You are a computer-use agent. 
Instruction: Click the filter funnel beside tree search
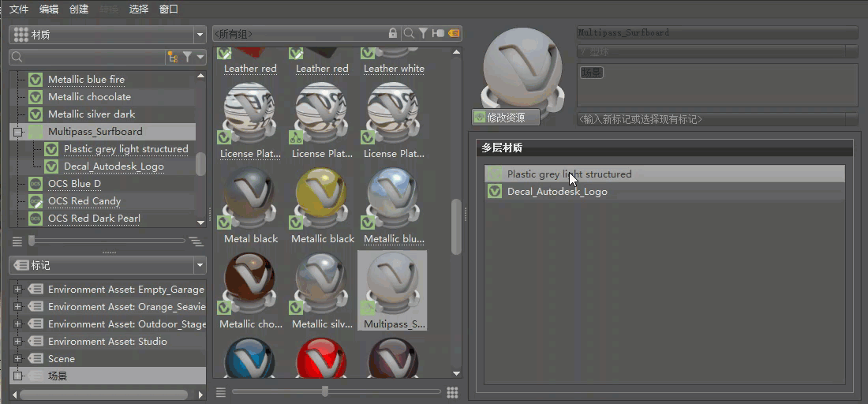[188, 57]
